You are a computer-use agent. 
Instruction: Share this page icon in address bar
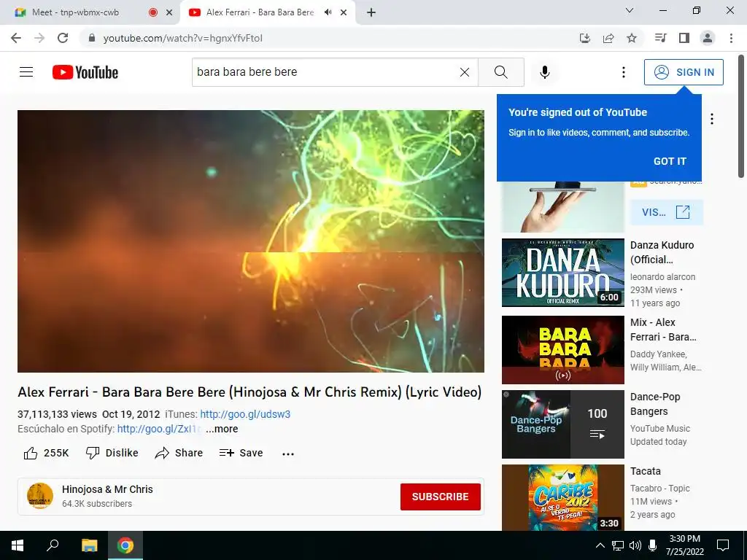[x=608, y=38]
